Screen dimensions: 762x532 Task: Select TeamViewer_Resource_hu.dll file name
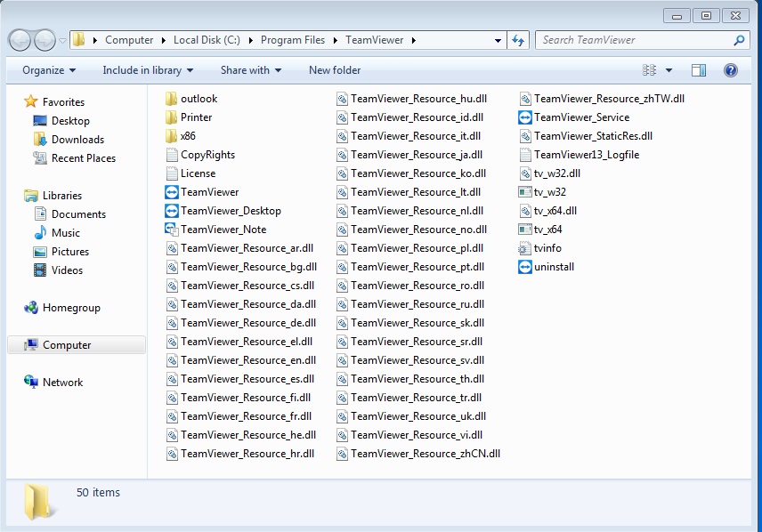tap(419, 99)
